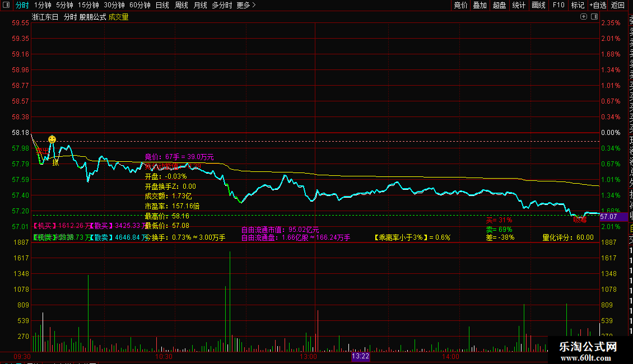Open the 日线 daily chart
Screen dimensions: 633x364
click(162, 5)
